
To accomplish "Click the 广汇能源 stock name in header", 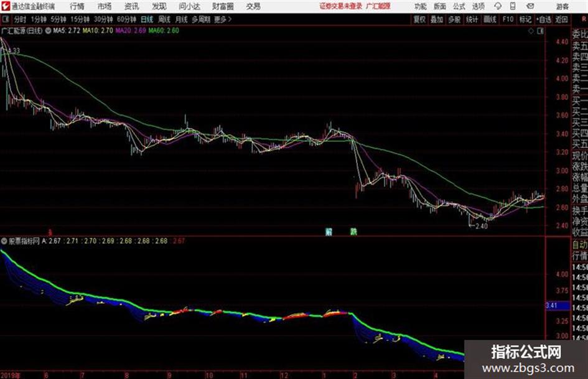I will 378,6.
